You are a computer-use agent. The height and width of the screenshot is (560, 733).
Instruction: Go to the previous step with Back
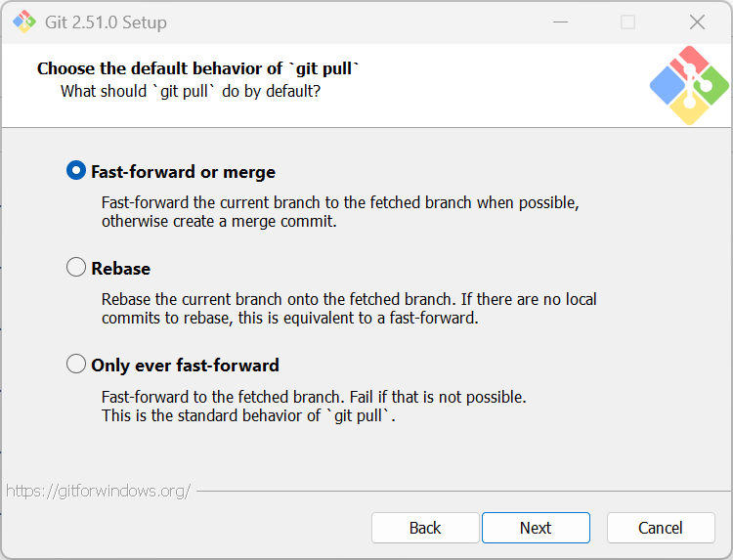click(x=425, y=528)
